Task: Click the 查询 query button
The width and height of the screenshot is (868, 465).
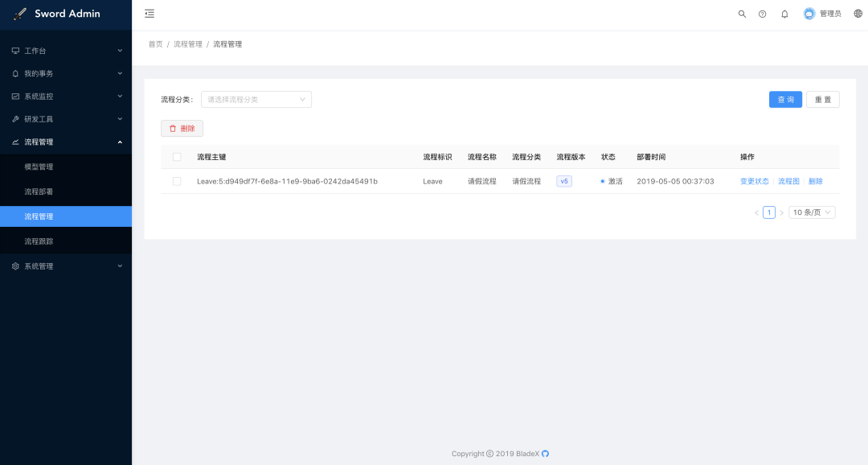Action: (785, 99)
